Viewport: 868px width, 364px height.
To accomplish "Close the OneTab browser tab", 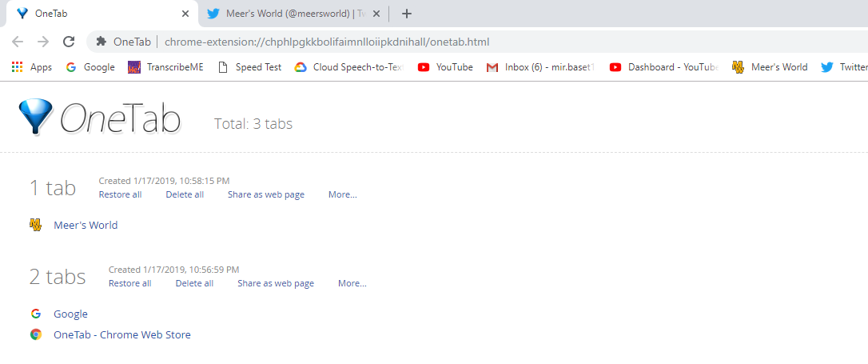I will (x=185, y=14).
